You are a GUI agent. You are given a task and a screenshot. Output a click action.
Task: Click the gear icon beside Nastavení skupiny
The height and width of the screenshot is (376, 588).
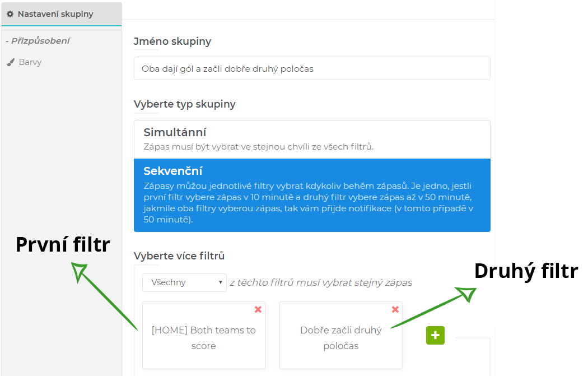point(10,14)
